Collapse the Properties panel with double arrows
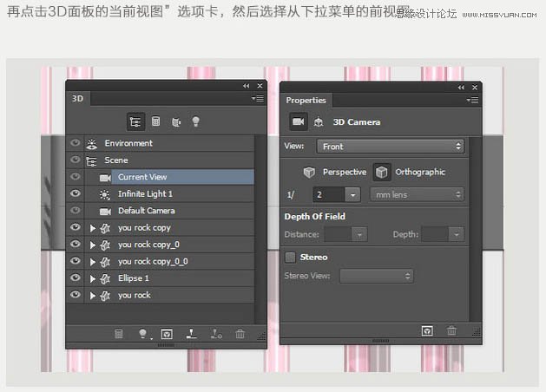546x392 pixels. click(461, 88)
